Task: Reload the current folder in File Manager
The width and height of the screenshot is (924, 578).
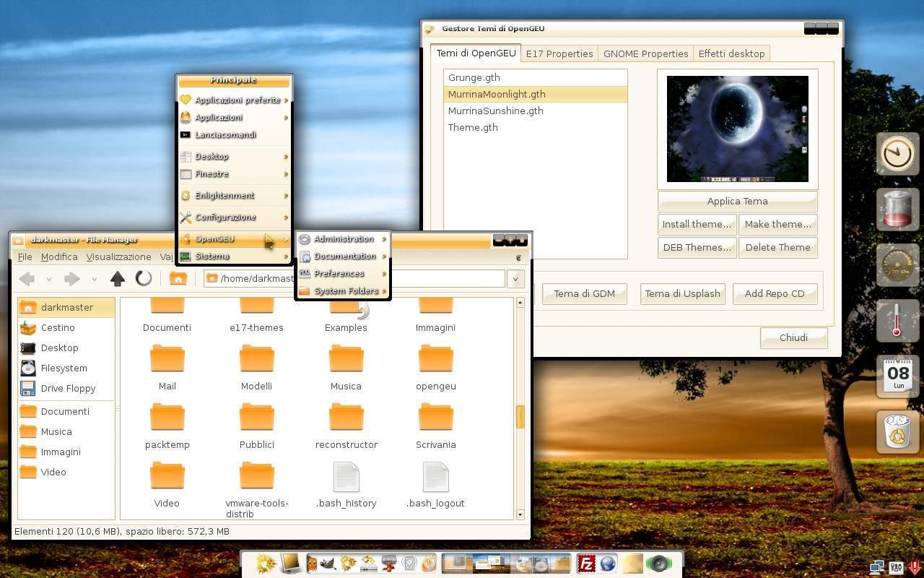Action: [x=144, y=278]
